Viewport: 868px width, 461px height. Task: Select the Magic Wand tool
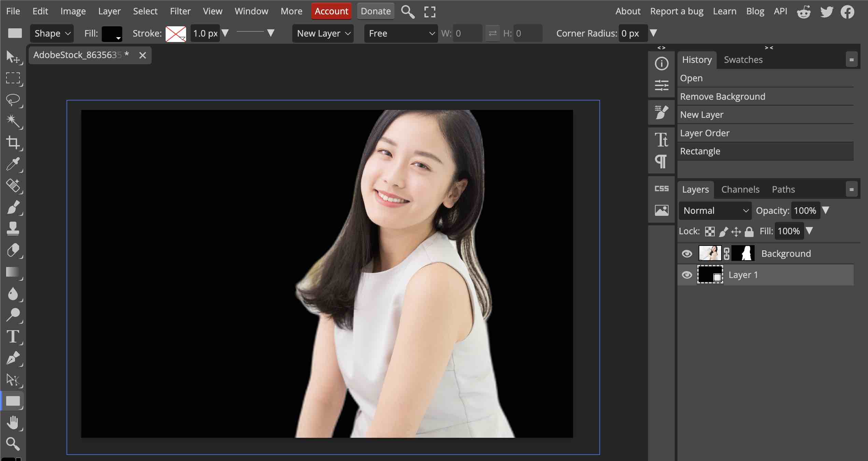coord(13,121)
